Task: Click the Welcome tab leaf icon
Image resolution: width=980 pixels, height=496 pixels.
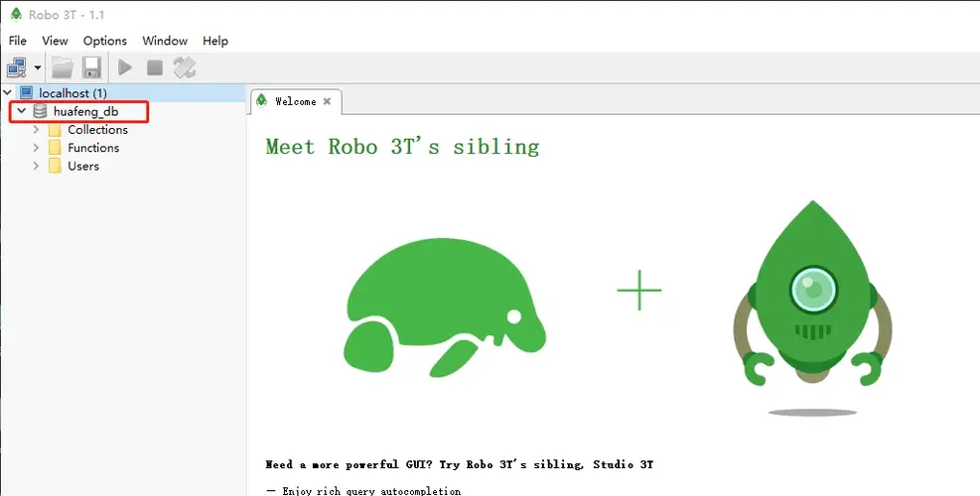Action: pyautogui.click(x=261, y=100)
